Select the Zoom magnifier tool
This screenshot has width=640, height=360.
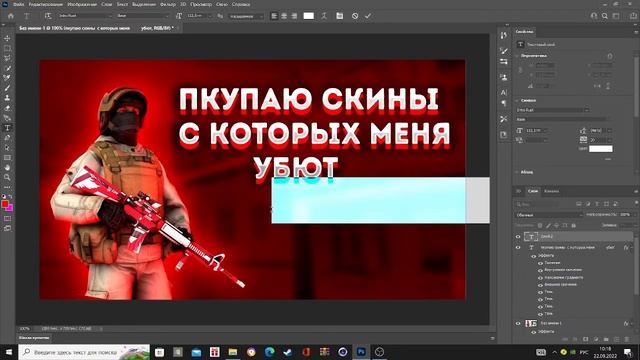7,177
